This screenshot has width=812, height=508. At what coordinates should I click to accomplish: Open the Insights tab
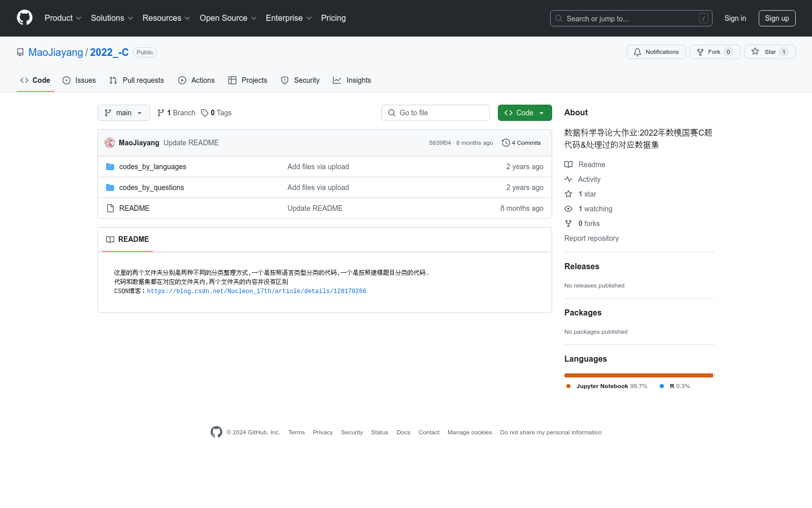[x=352, y=80]
